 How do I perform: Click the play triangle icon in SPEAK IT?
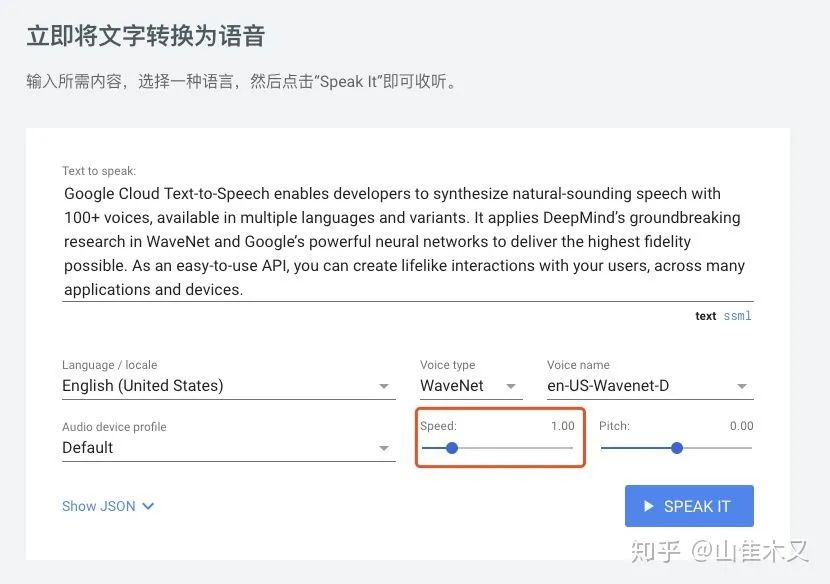[649, 506]
